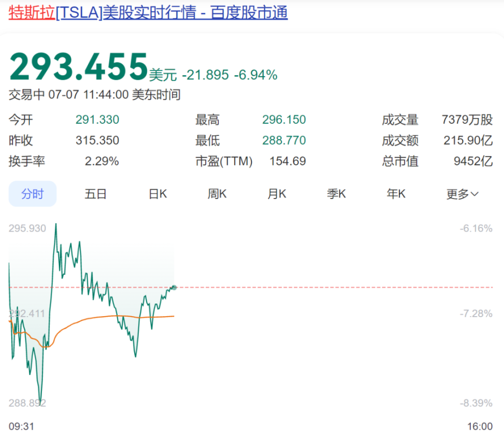Click the 最高 label
This screenshot has width=504, height=439.
point(207,120)
